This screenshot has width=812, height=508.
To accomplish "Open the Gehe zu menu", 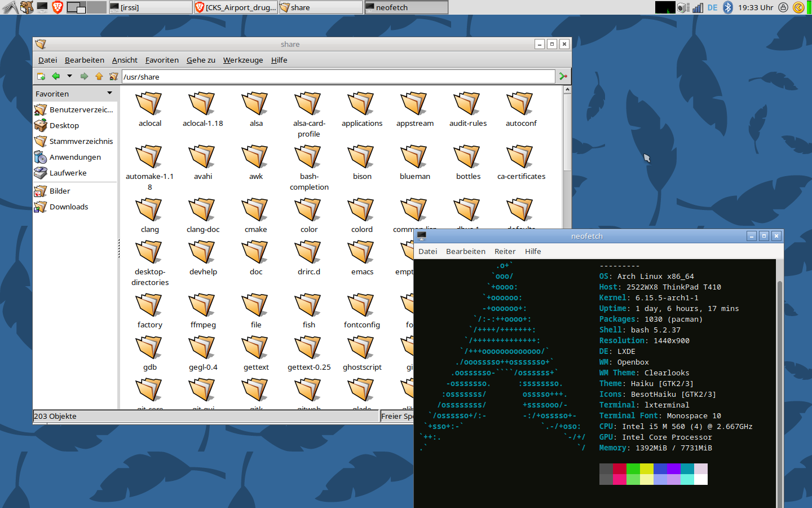I will coord(201,60).
